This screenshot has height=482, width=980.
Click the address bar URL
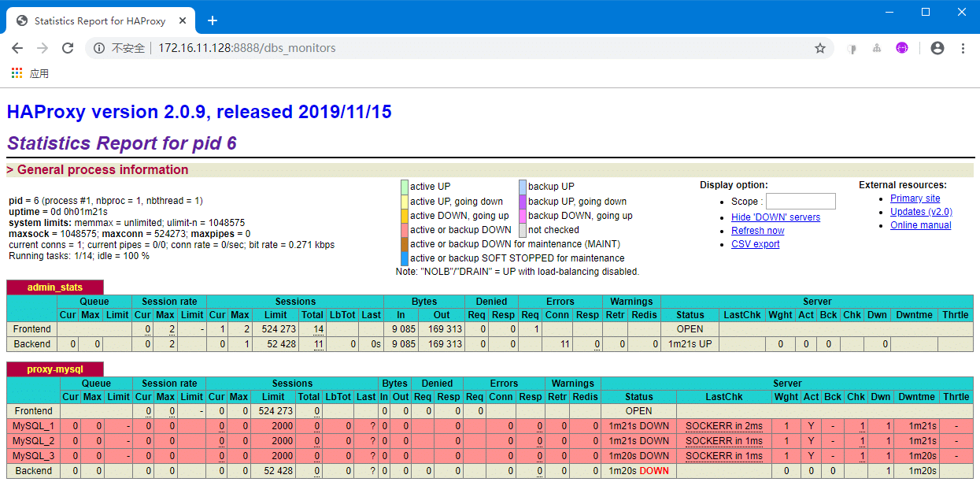(x=246, y=48)
